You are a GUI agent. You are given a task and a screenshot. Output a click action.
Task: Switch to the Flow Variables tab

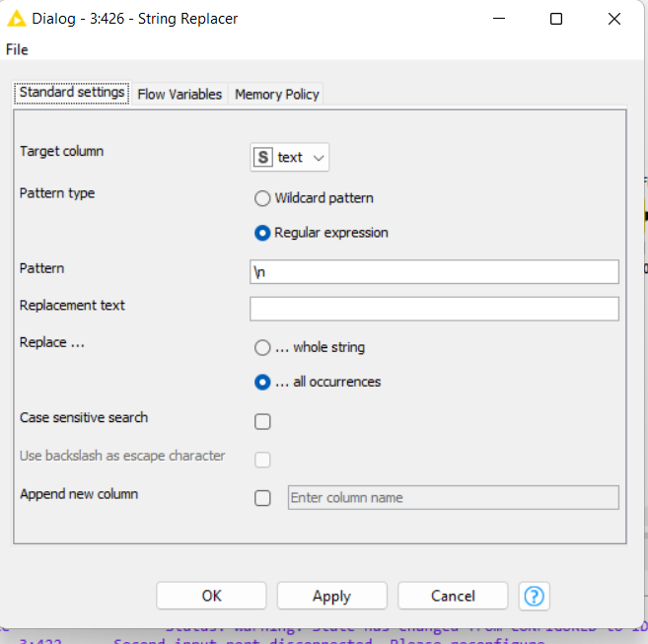[x=180, y=95]
